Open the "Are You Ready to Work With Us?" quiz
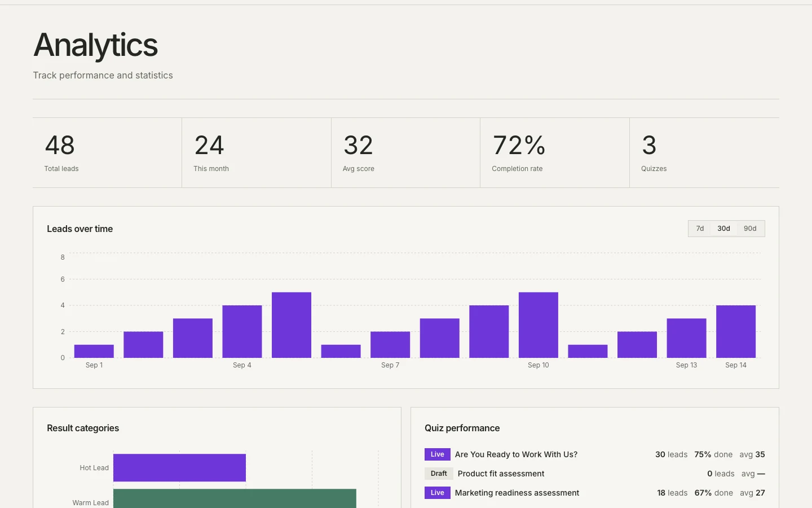Screen dimensions: 812x508 click(x=516, y=454)
